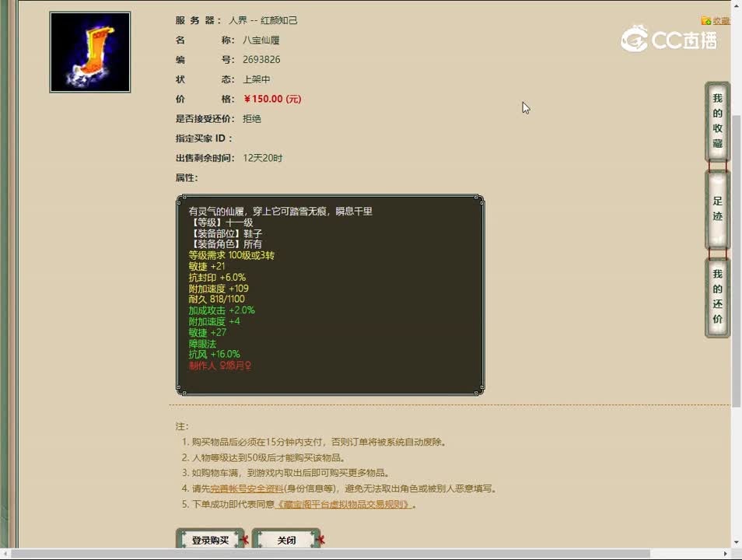This screenshot has width=742, height=560.
Task: Click the item number 2693826
Action: pos(261,59)
